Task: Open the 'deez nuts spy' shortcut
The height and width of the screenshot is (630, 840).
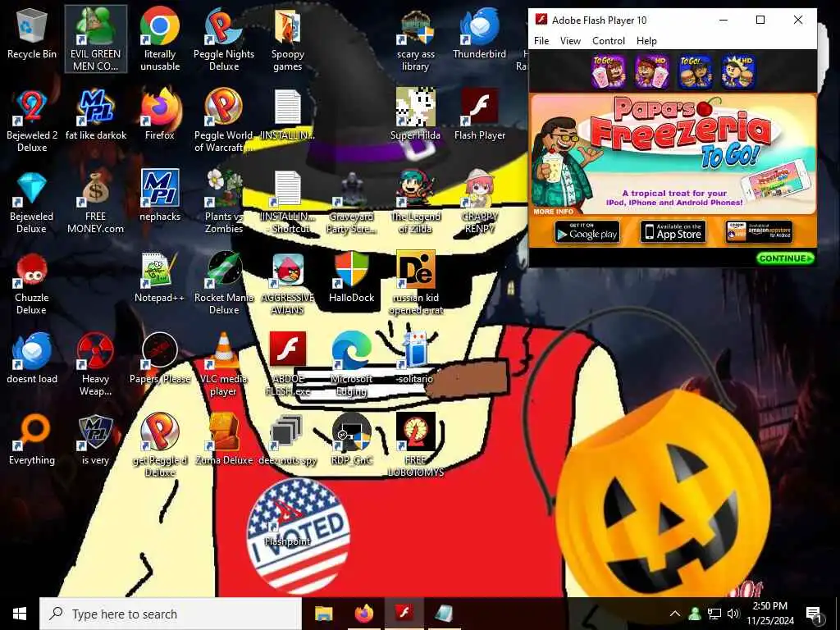Action: coord(288,441)
